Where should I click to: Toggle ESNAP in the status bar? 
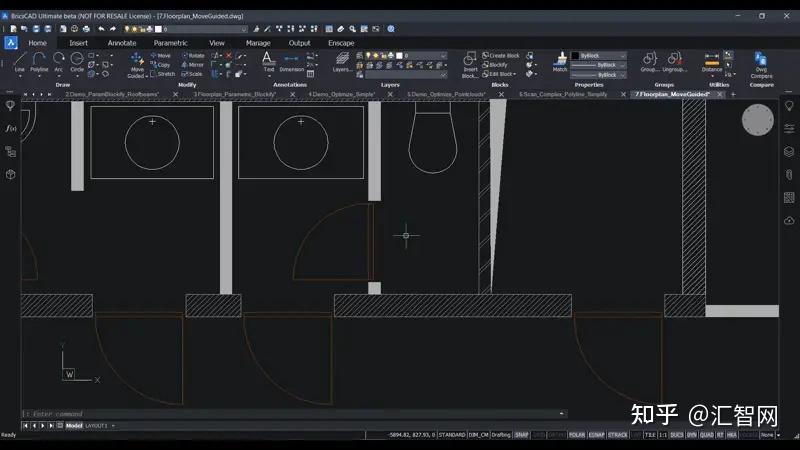[x=597, y=435]
